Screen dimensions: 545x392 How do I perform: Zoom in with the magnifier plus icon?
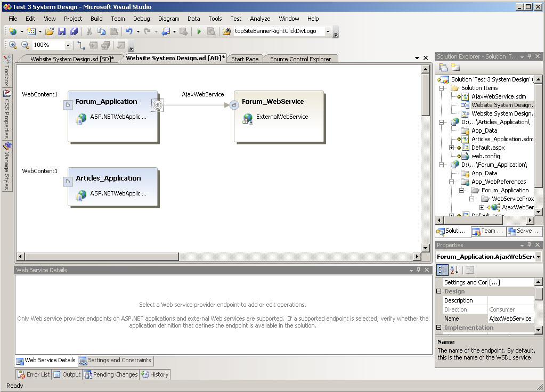click(13, 45)
